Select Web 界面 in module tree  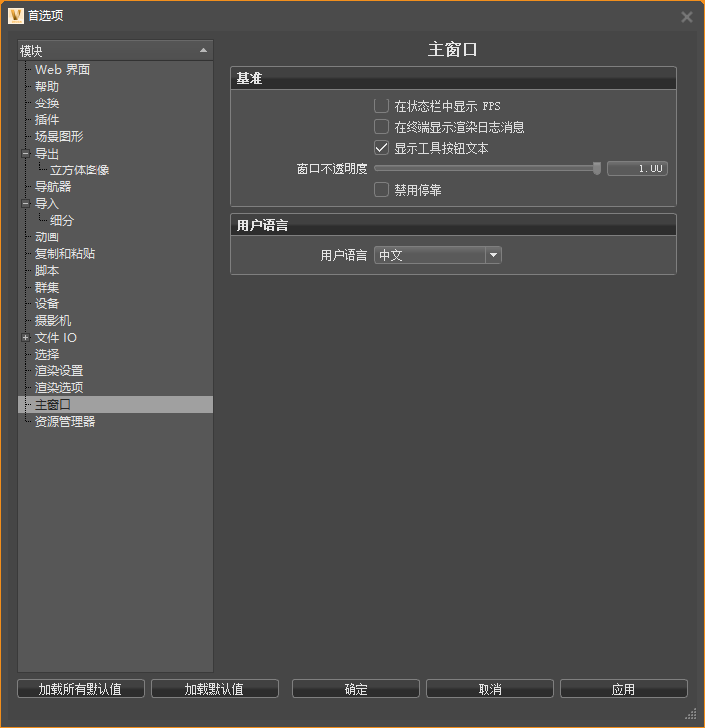63,69
